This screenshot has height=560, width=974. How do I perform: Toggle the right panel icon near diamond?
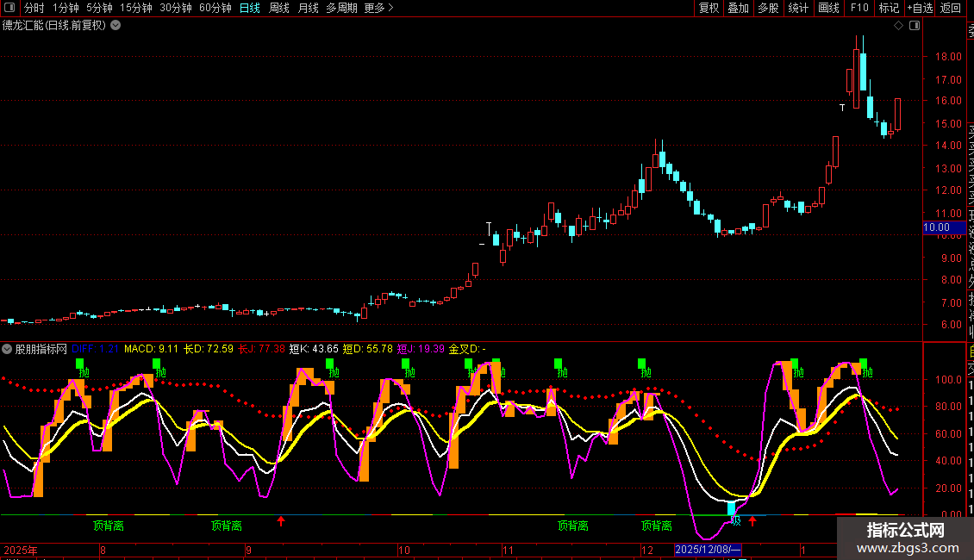click(x=915, y=26)
